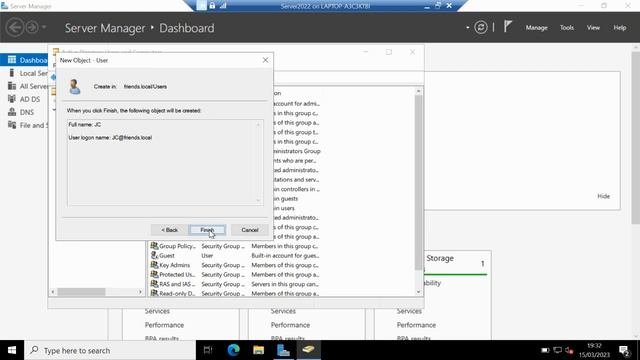Viewport: 640px width, 360px height.
Task: Click the volume icon in system tray
Action: 569,350
